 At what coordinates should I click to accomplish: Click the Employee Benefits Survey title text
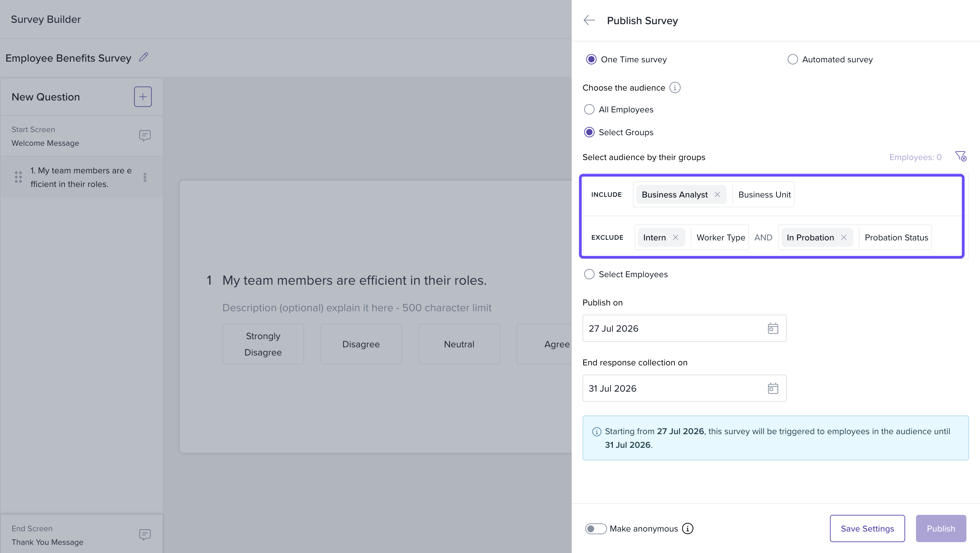tap(68, 58)
